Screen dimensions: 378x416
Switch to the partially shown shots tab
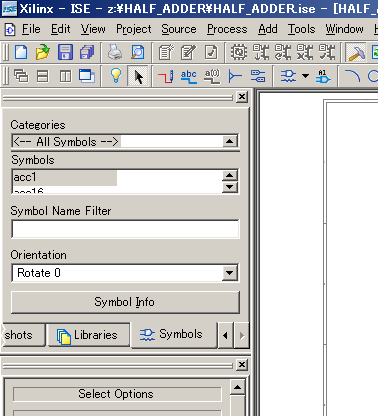[x=23, y=335]
